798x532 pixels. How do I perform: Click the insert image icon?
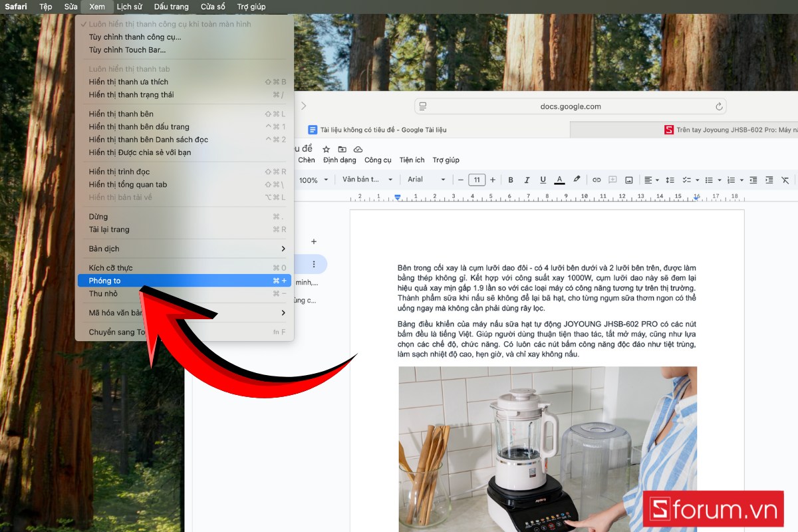pos(628,180)
